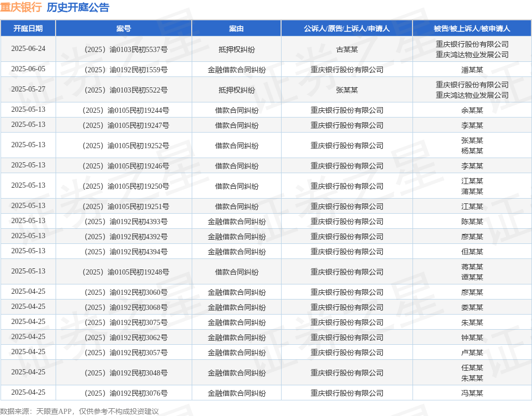Click defendant name 卢某某
This screenshot has height=416, width=532.
tap(472, 353)
